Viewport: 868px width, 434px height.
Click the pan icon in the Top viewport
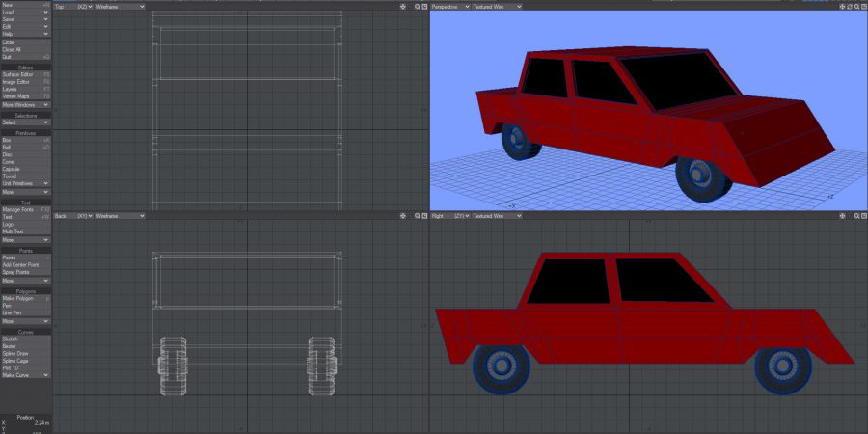[x=403, y=6]
